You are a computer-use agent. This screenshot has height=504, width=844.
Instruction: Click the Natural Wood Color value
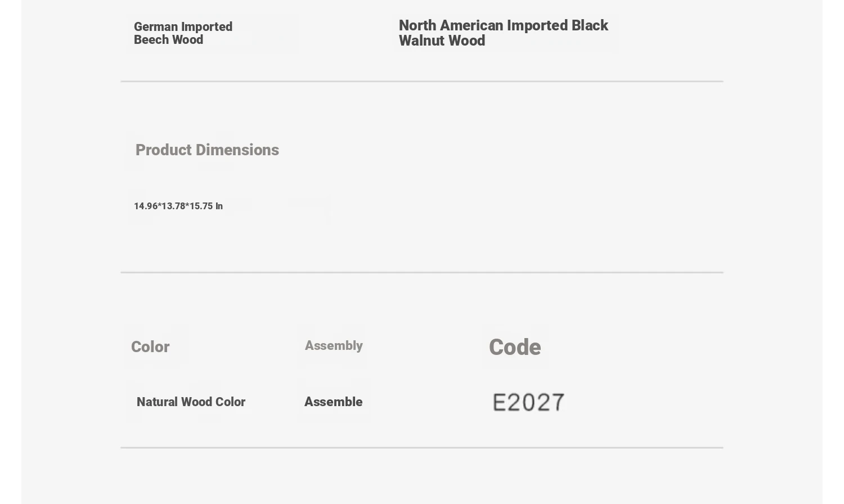[191, 402]
